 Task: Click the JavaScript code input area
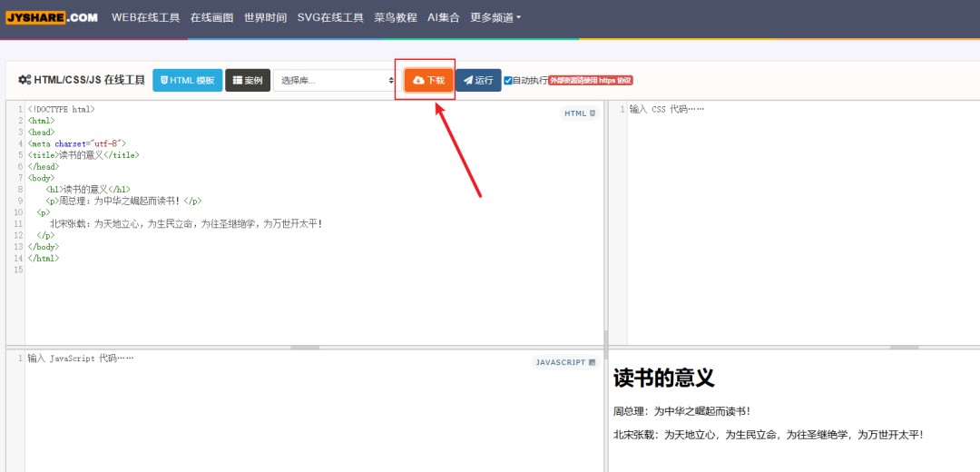[x=314, y=411]
